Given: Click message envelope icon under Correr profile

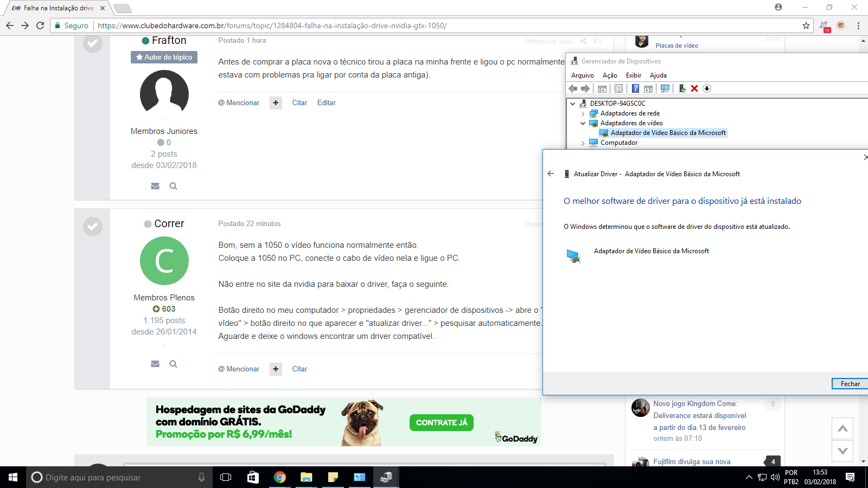Looking at the screenshot, I should coord(155,364).
